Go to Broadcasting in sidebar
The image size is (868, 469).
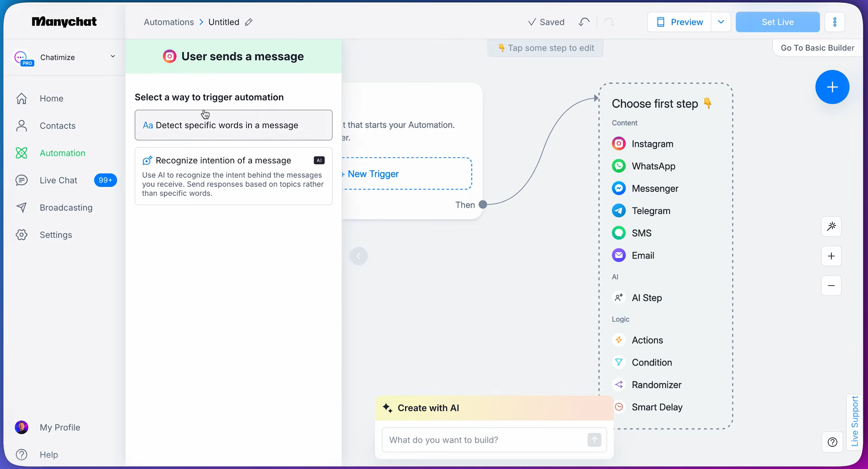pyautogui.click(x=66, y=208)
